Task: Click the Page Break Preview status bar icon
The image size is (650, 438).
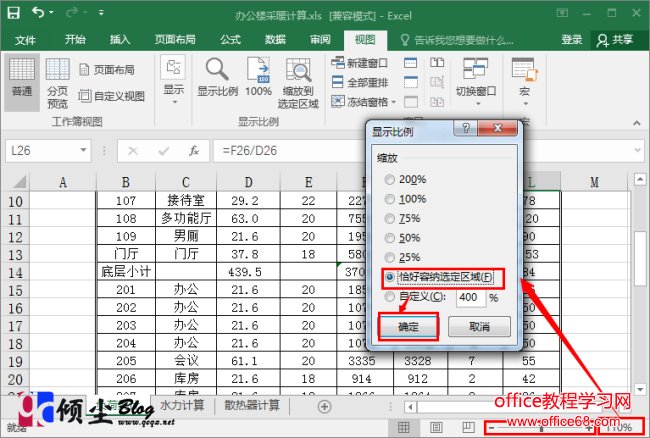Action: (x=468, y=427)
